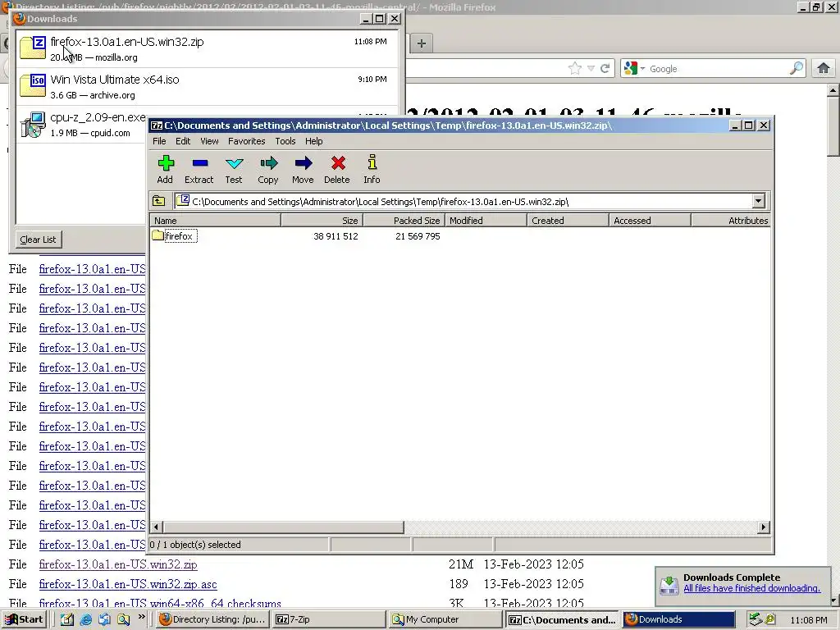Open the Start menu
Screen dimensions: 840x630
pyautogui.click(x=24, y=619)
